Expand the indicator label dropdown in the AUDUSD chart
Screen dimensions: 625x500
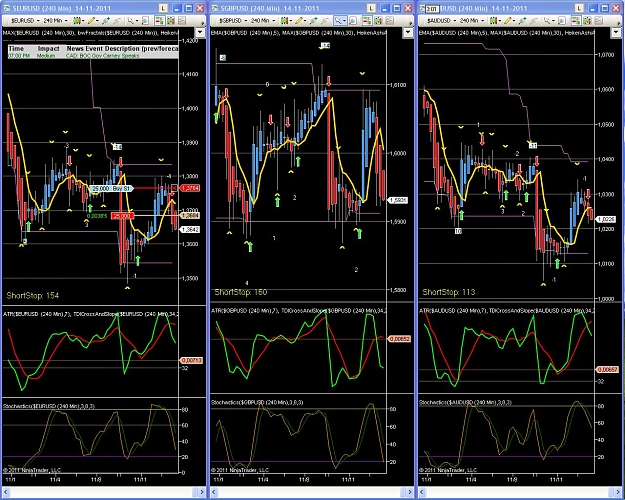pyautogui.click(x=616, y=32)
